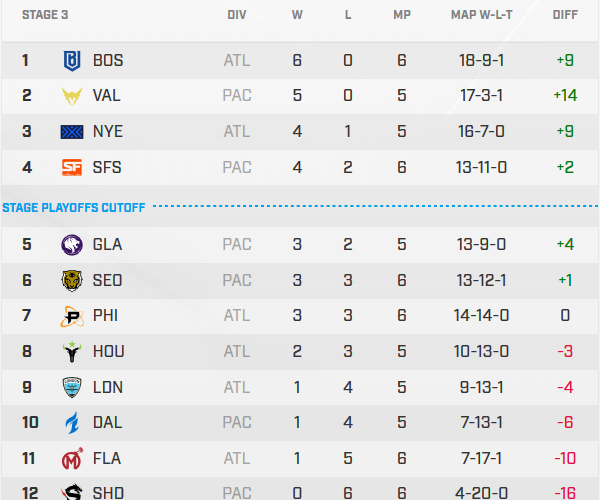The image size is (600, 500).
Task: Sort standings by the W column
Action: pos(297,16)
